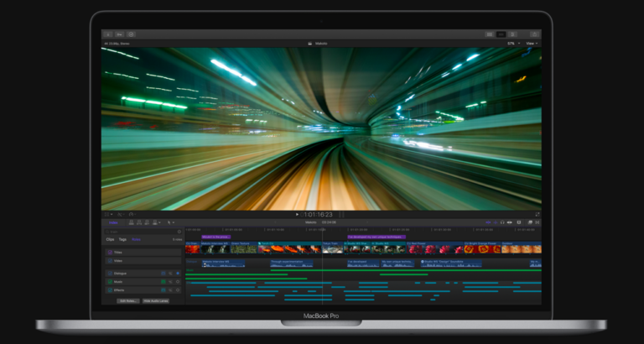Expand Effects subroles icon
Viewport: 644px width, 344px height.
[x=170, y=290]
